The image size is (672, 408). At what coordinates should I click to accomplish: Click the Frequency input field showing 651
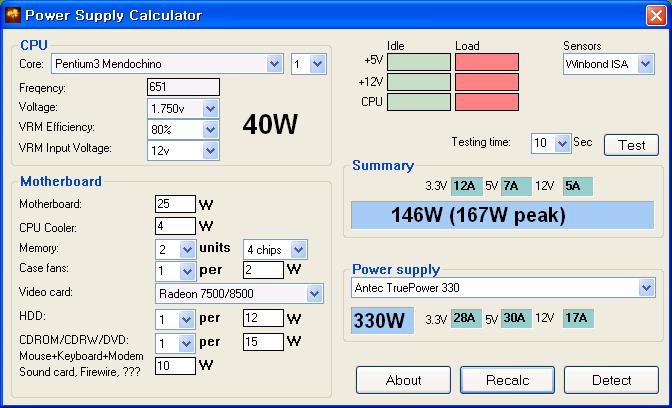pyautogui.click(x=183, y=87)
